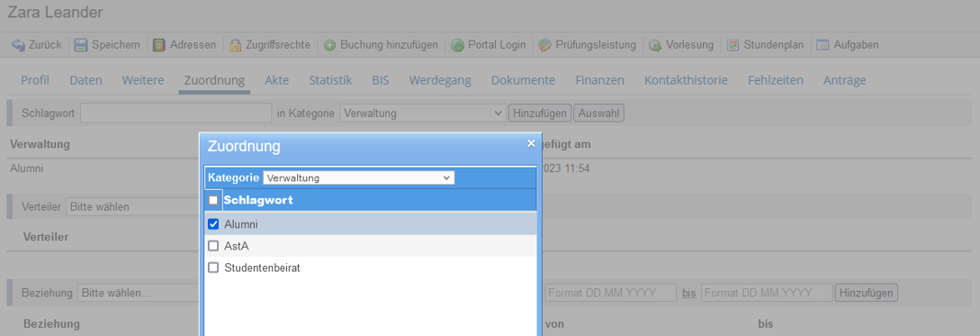
Task: Switch to the Profil tab
Action: tap(35, 80)
